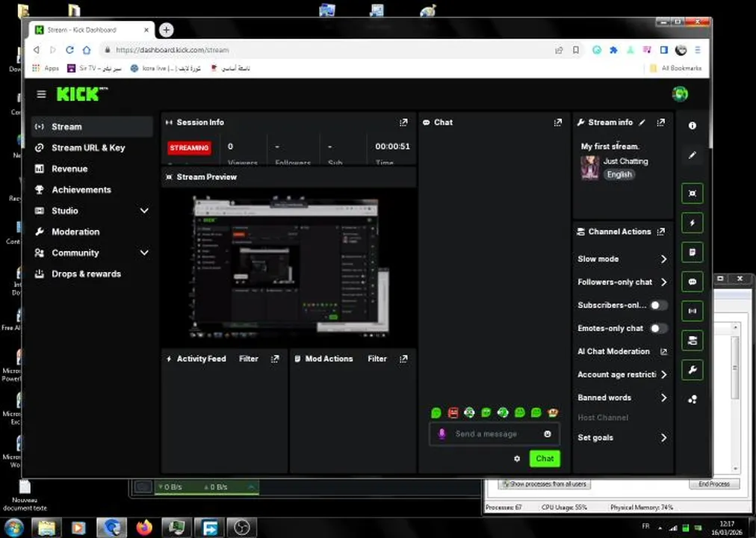
Task: Open Drops & rewards in the sidebar
Action: [x=92, y=273]
